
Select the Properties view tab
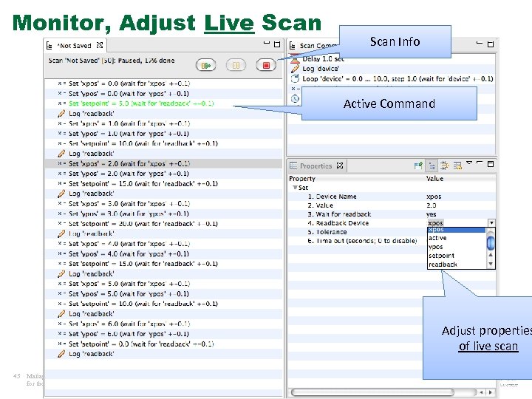[316, 166]
